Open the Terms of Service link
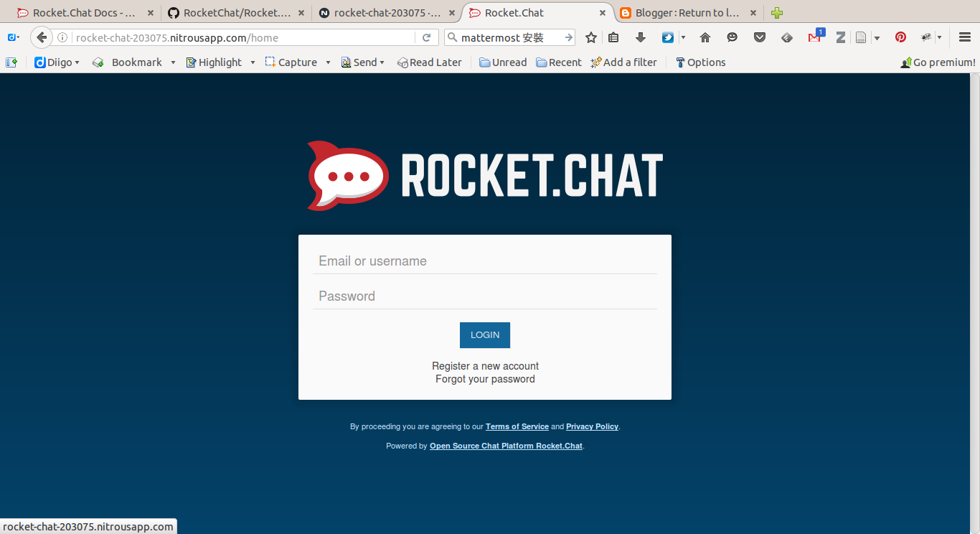This screenshot has height=534, width=980. click(x=517, y=426)
